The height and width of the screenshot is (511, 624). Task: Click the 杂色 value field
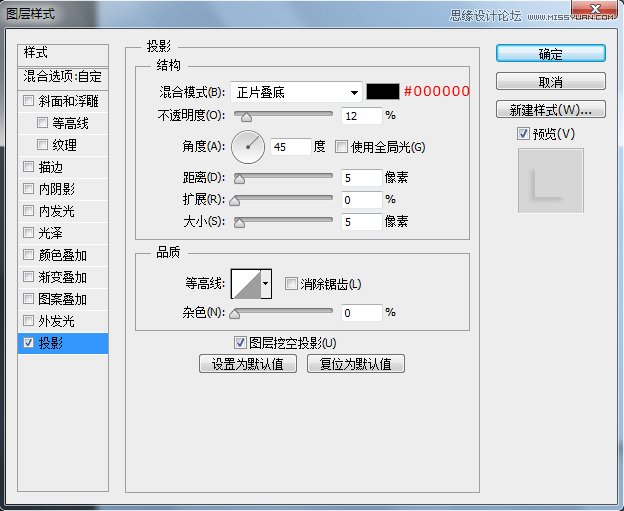(362, 313)
